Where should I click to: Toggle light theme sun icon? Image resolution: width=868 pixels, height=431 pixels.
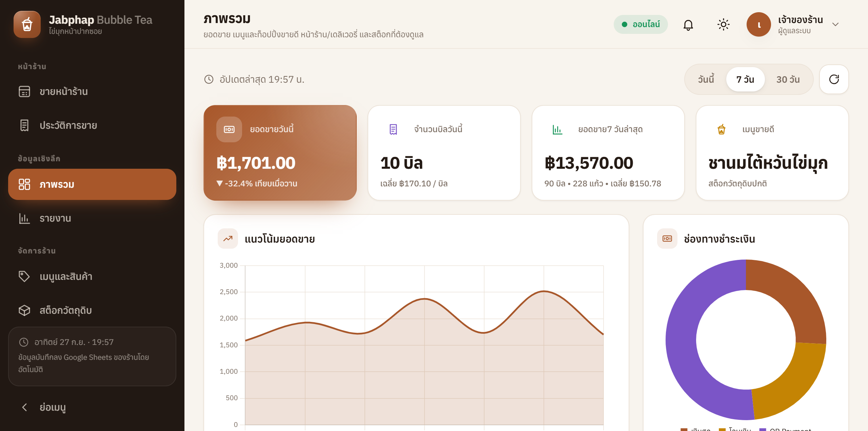(723, 24)
